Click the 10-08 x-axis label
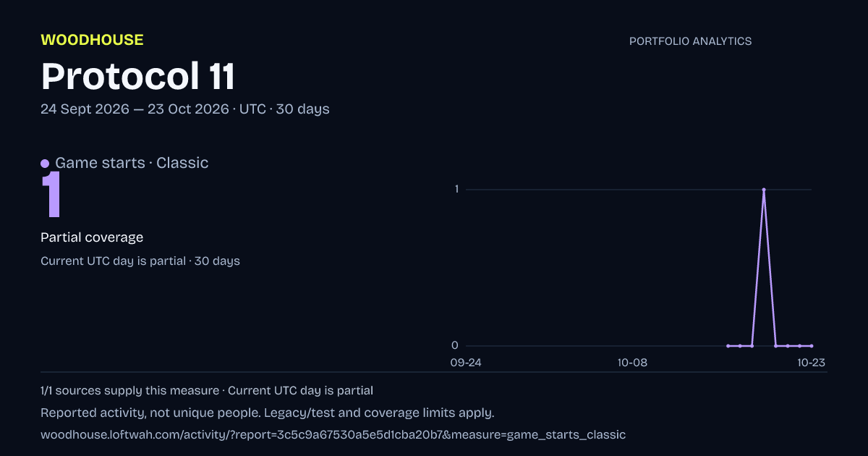 point(631,363)
